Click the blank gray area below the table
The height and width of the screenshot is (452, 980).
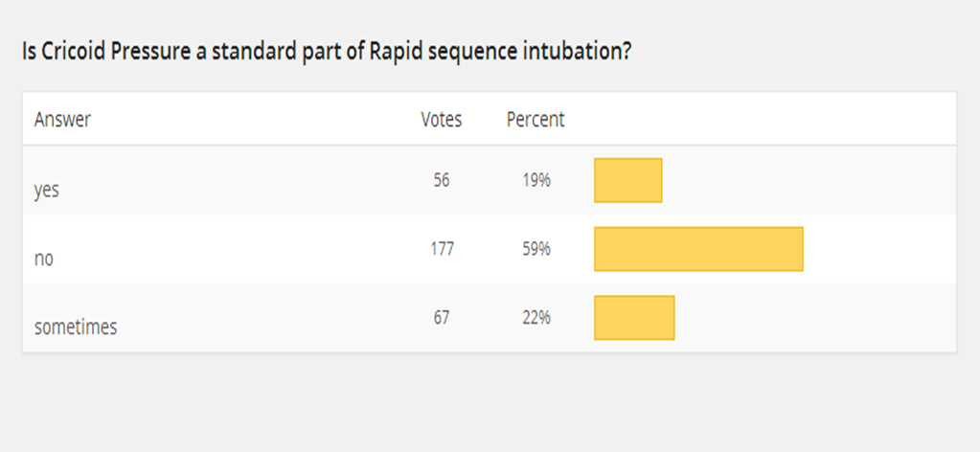tap(489, 402)
